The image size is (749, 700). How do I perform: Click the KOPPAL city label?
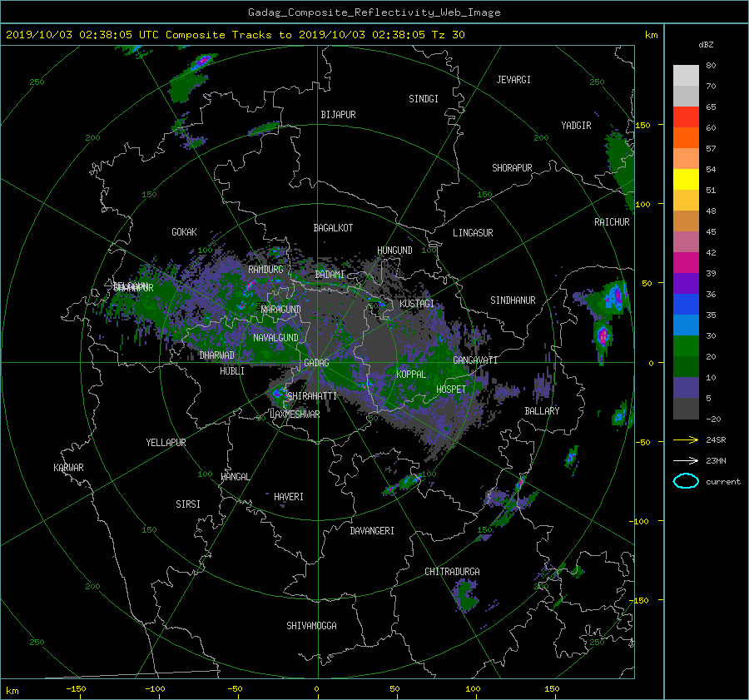coord(411,375)
